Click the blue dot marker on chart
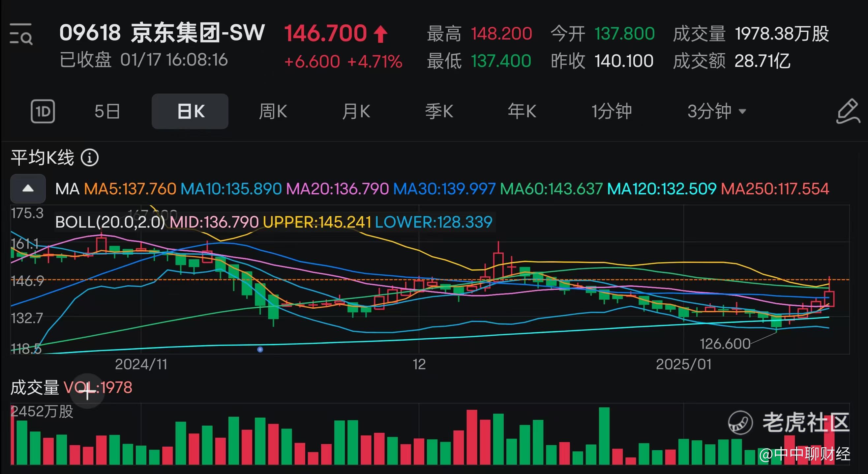The image size is (868, 474). click(x=260, y=349)
